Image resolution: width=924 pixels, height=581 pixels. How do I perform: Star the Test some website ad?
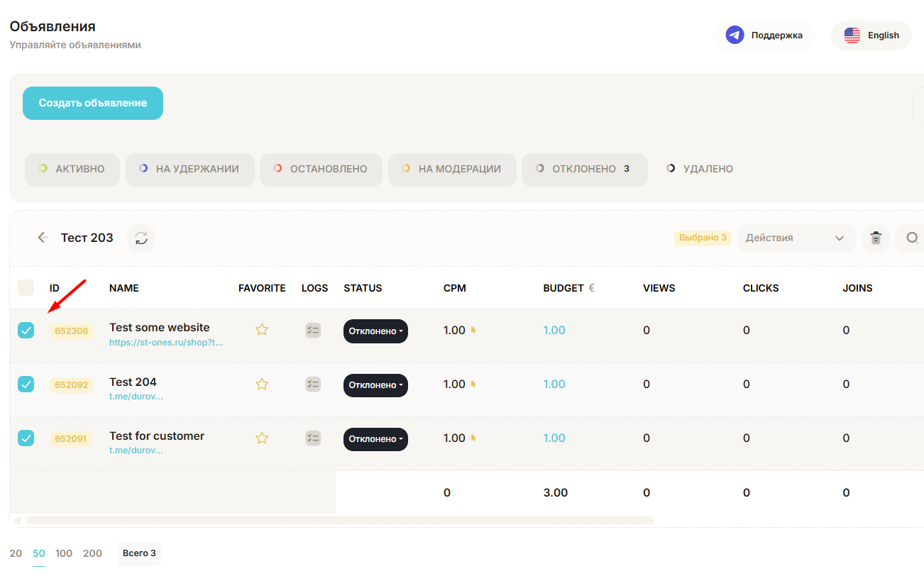click(262, 330)
